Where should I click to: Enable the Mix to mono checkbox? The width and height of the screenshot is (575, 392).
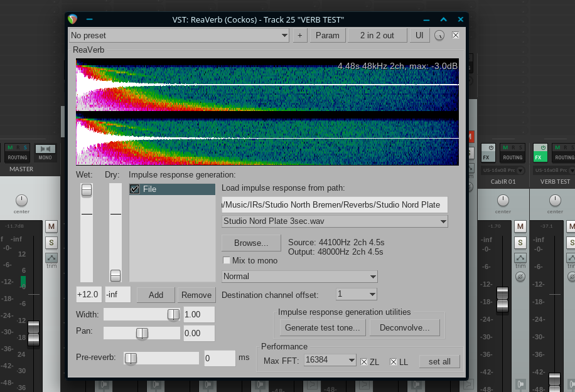click(227, 260)
